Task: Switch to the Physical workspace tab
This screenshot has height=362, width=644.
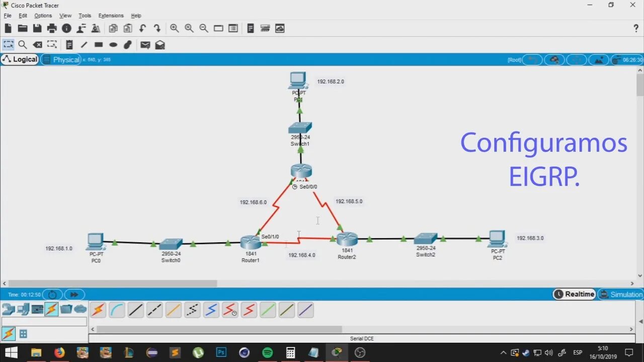Action: pos(61,59)
